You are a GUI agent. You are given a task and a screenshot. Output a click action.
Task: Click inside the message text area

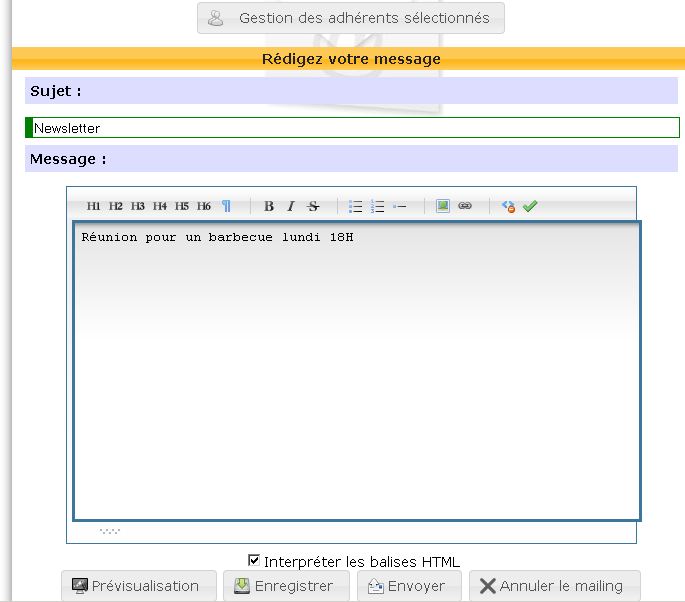tap(357, 371)
